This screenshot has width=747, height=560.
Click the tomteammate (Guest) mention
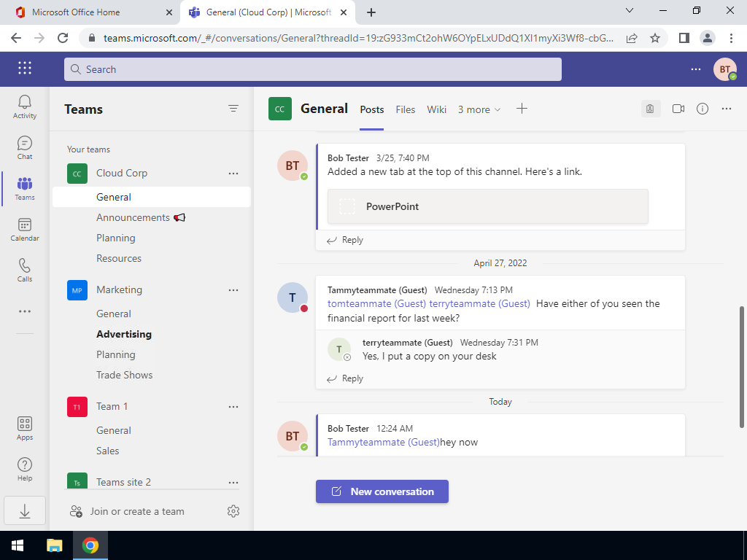pyautogui.click(x=376, y=304)
